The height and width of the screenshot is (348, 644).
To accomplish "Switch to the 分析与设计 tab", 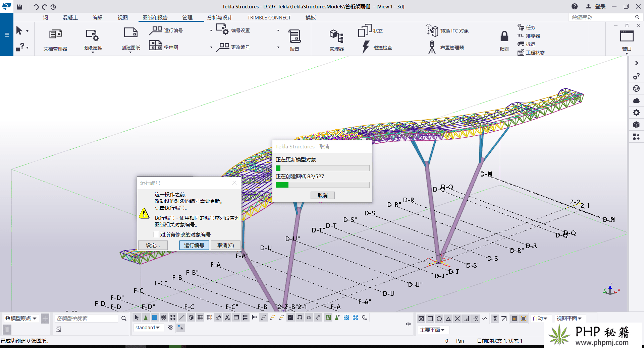I will (x=220, y=17).
